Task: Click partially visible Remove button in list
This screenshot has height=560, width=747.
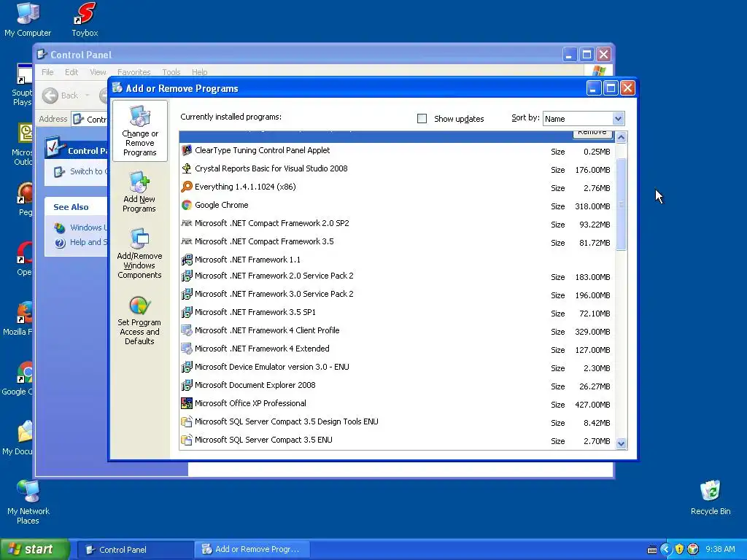Action: click(x=592, y=134)
